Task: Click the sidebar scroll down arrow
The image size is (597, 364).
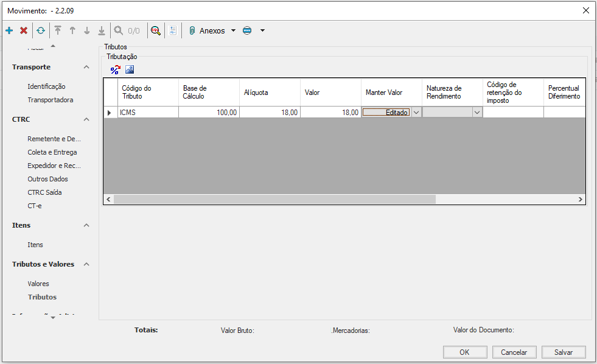Action: [53, 318]
